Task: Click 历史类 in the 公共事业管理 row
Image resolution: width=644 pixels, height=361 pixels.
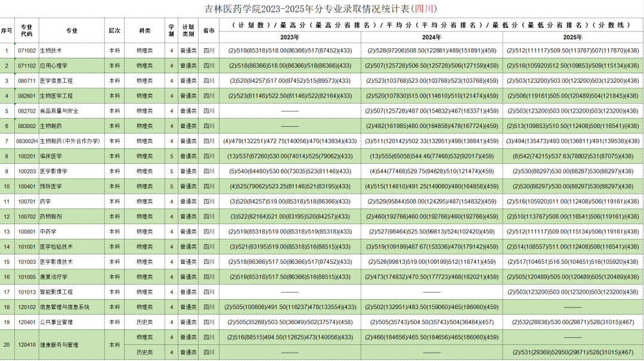Action: coord(144,322)
